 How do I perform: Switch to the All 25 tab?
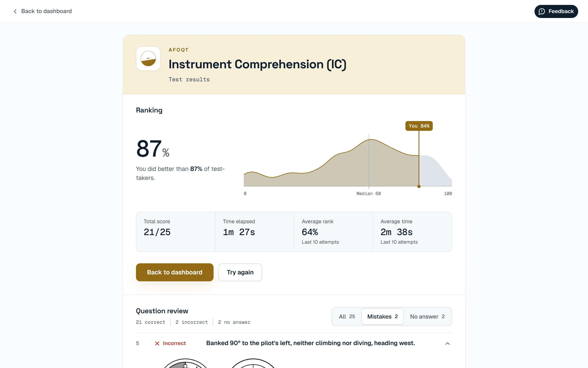[347, 316]
